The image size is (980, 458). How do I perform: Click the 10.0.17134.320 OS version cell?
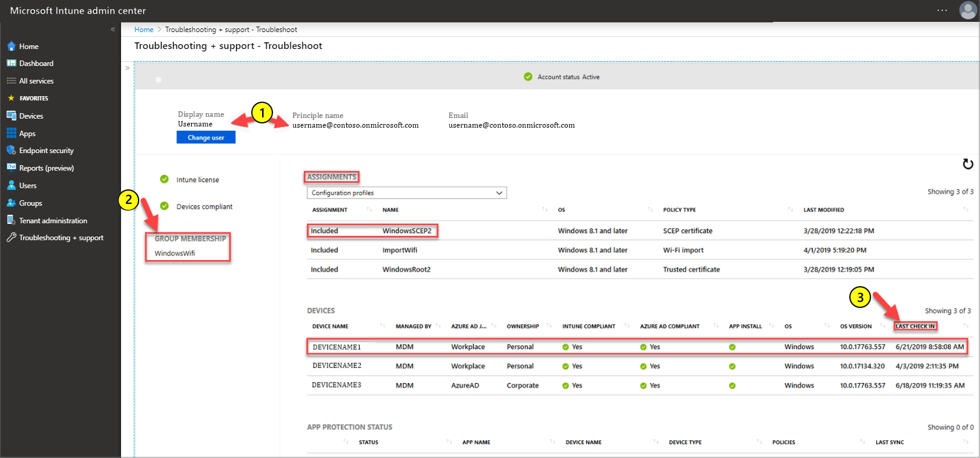(863, 366)
